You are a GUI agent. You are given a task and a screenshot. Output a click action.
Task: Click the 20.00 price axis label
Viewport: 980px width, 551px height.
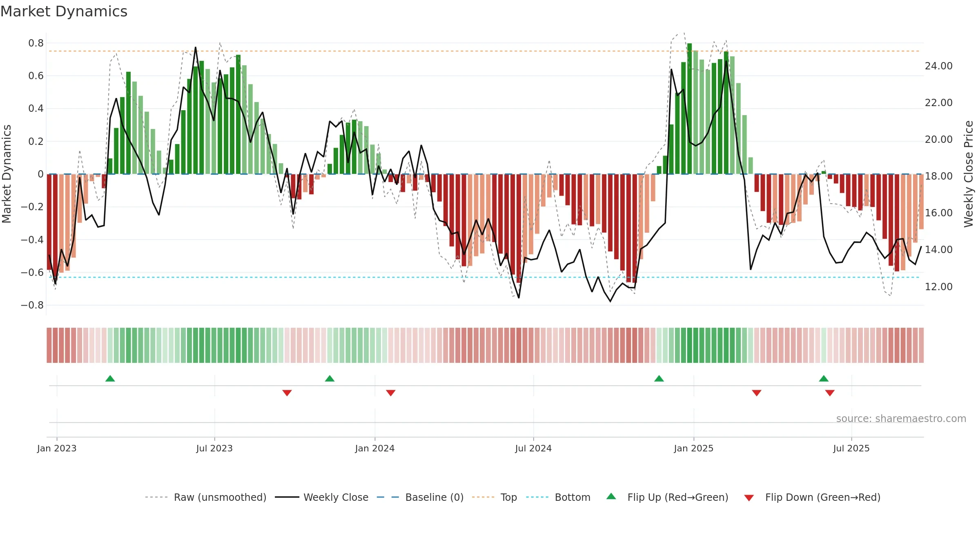tap(939, 140)
